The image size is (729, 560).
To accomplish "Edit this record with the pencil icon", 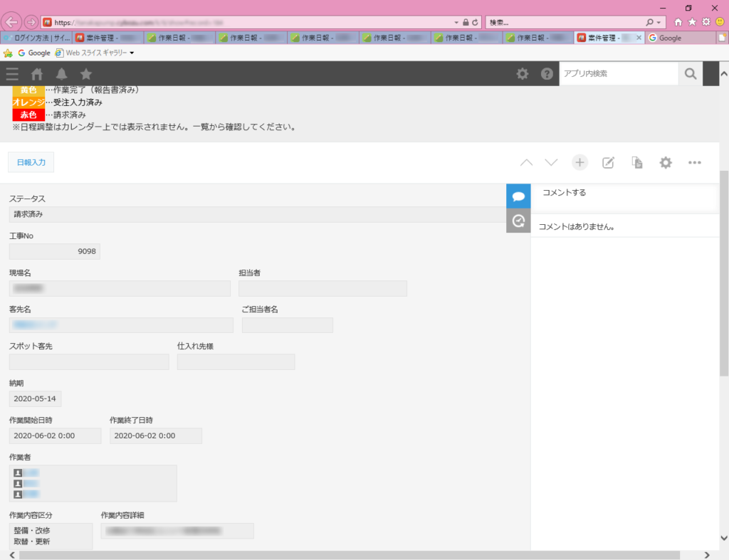I will click(608, 163).
